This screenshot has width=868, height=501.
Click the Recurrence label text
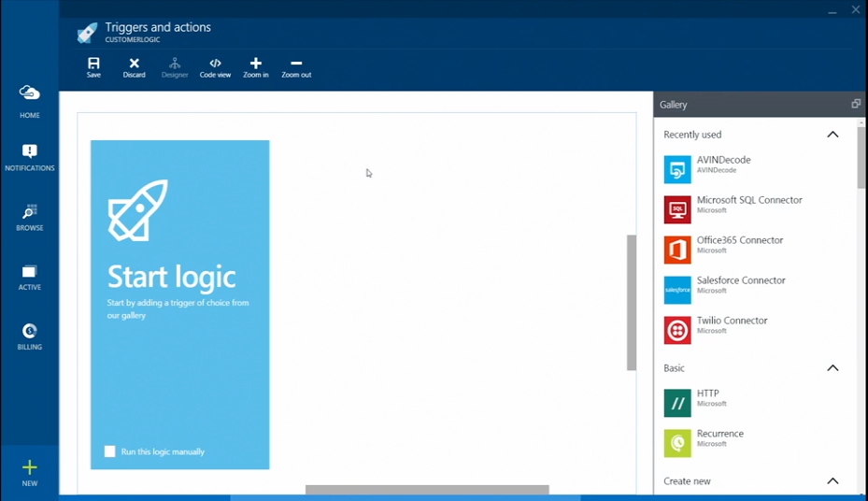coord(720,434)
